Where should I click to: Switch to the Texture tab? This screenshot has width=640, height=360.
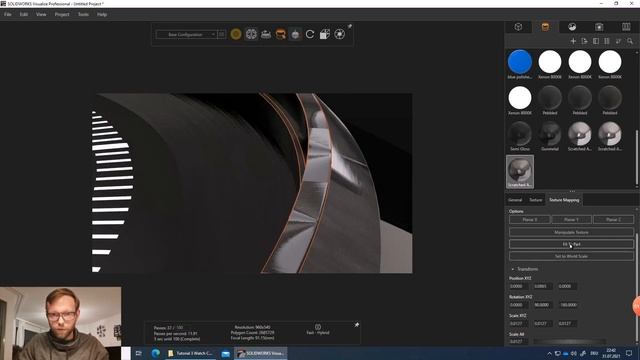coord(536,200)
